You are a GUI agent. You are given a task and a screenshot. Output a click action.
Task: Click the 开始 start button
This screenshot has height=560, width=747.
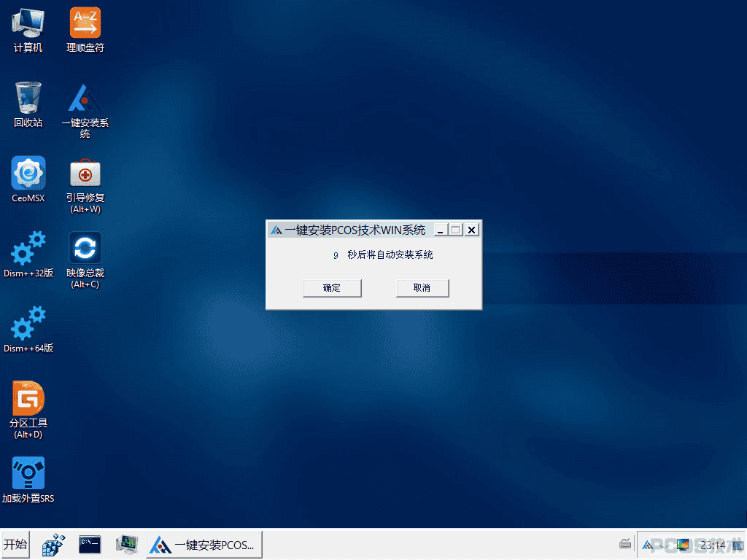point(15,545)
